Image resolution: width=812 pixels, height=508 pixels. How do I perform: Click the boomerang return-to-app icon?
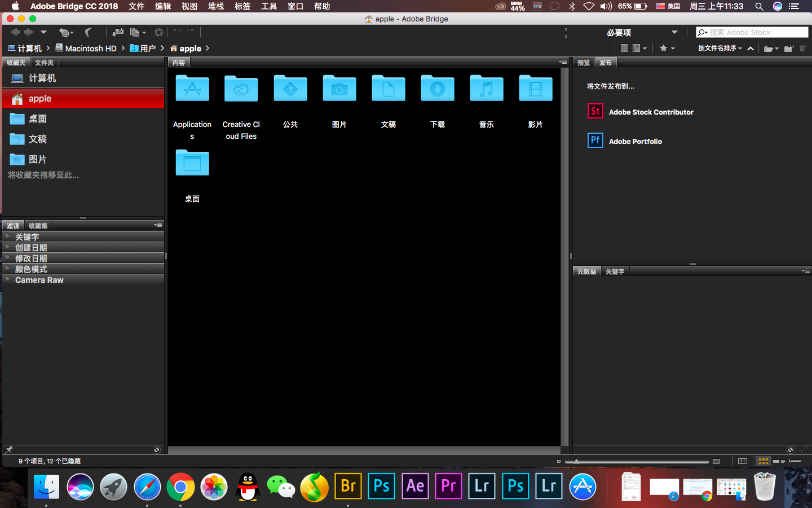click(88, 33)
